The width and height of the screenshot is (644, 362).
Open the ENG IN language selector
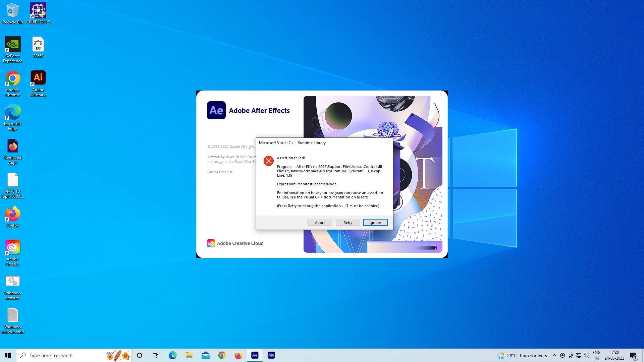pos(596,355)
